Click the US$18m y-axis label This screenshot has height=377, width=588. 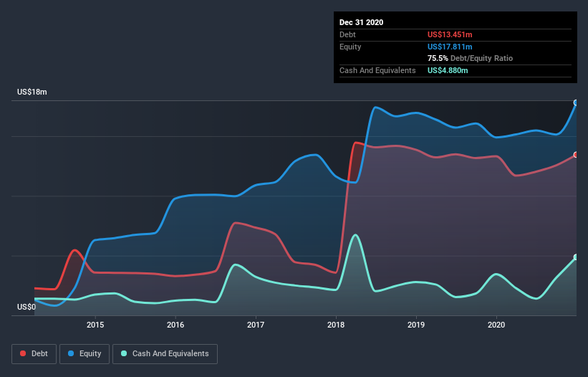pyautogui.click(x=32, y=92)
